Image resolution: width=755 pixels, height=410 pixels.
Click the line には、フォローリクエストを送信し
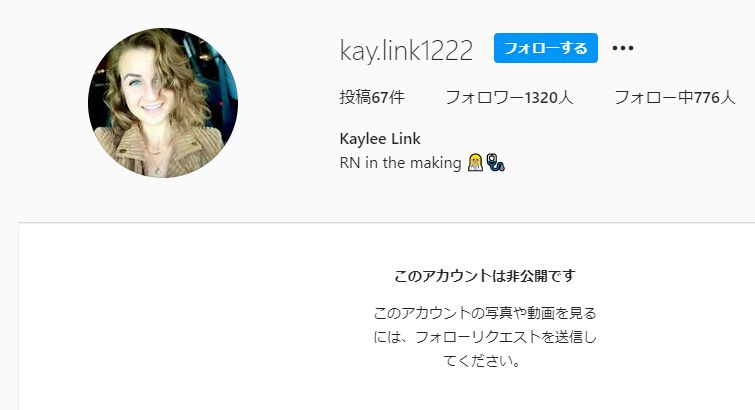click(x=485, y=337)
